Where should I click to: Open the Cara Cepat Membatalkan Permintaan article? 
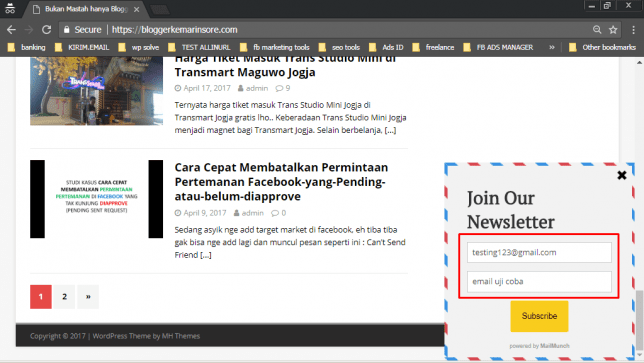(x=281, y=182)
